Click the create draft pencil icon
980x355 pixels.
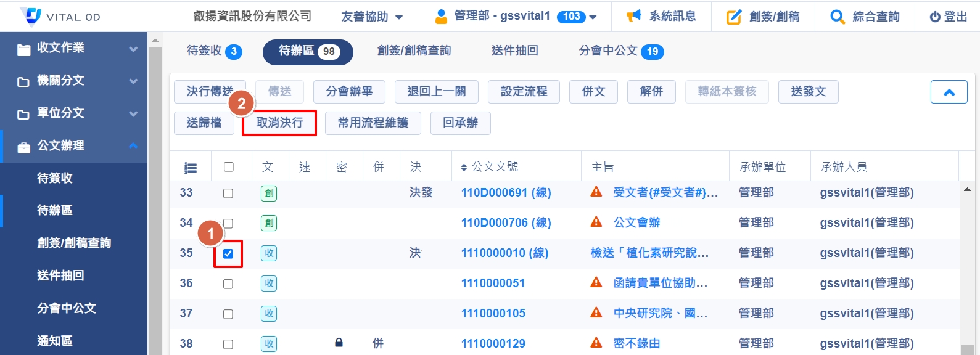click(x=733, y=17)
